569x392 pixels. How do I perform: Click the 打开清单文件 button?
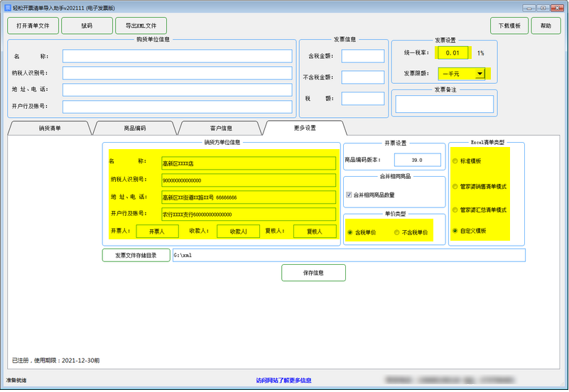click(x=33, y=26)
